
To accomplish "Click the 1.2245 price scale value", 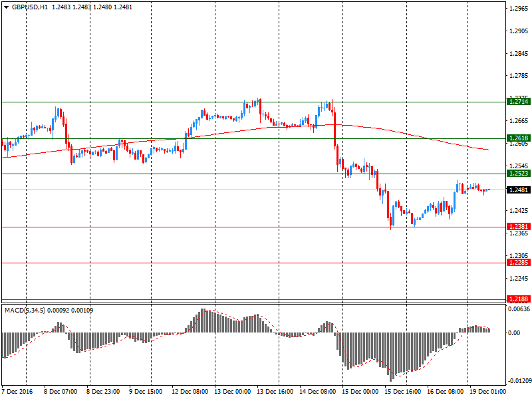I will coord(519,279).
